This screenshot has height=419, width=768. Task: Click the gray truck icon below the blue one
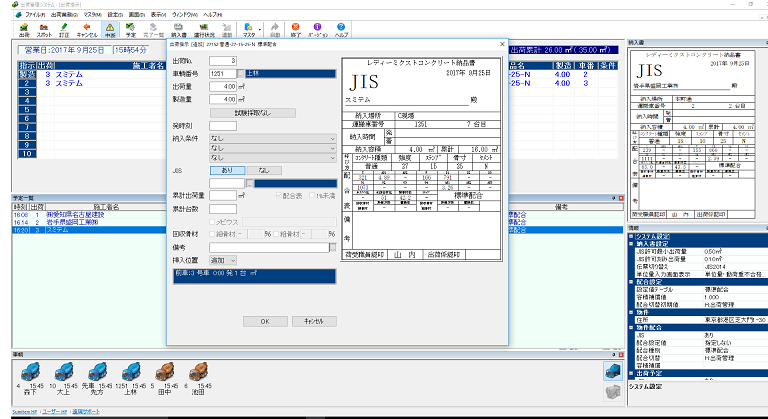(613, 392)
